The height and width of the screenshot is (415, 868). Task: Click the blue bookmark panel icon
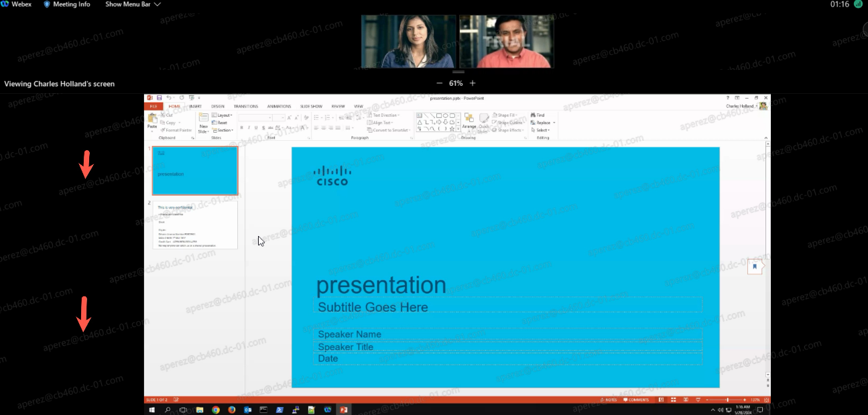point(755,266)
